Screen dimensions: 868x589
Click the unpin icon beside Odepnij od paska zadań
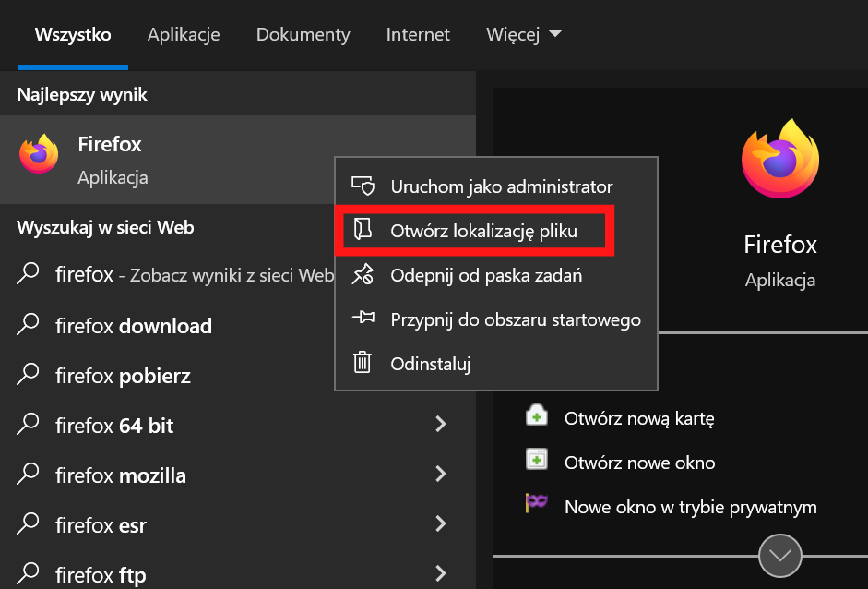[363, 274]
